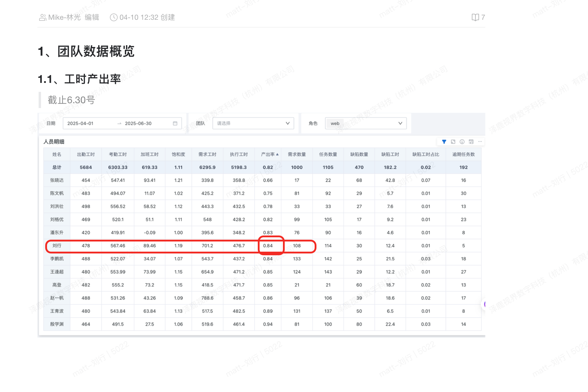
Task: Open the 角色 web dropdown
Action: point(366,123)
